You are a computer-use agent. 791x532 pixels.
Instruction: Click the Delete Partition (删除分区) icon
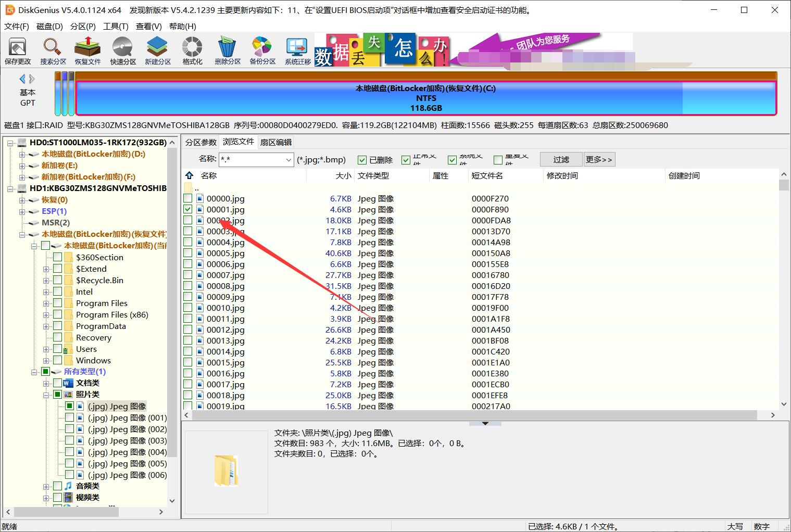pos(228,51)
